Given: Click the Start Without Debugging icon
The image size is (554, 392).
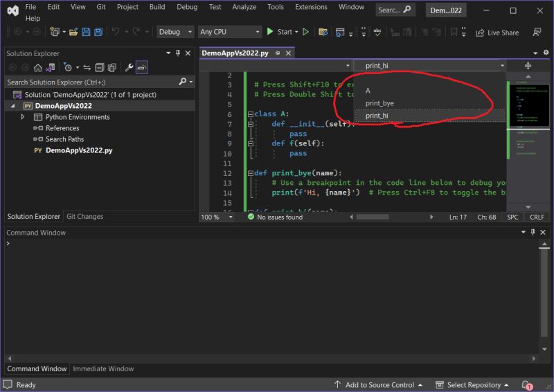Looking at the screenshot, I should (x=305, y=32).
